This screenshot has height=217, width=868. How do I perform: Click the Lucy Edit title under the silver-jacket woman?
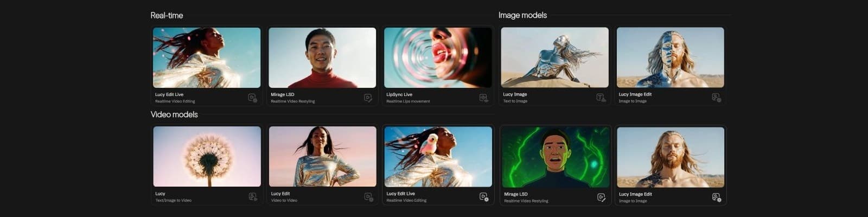click(x=280, y=194)
